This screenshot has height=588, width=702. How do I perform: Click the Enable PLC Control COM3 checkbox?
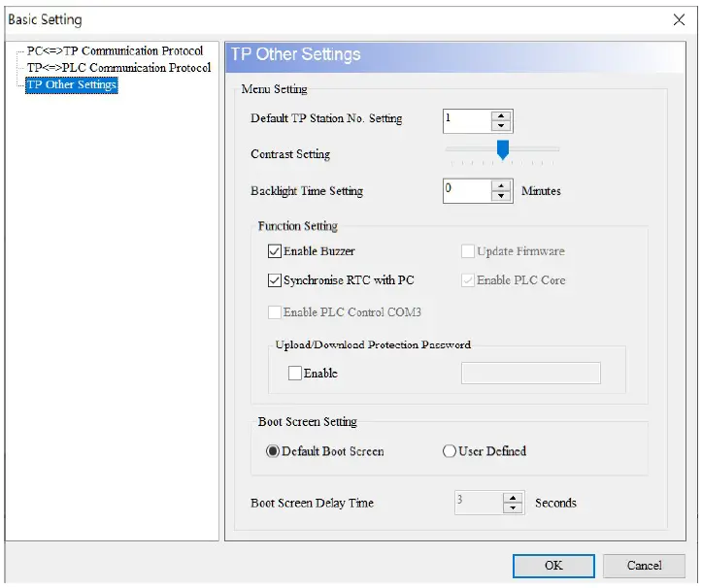275,311
